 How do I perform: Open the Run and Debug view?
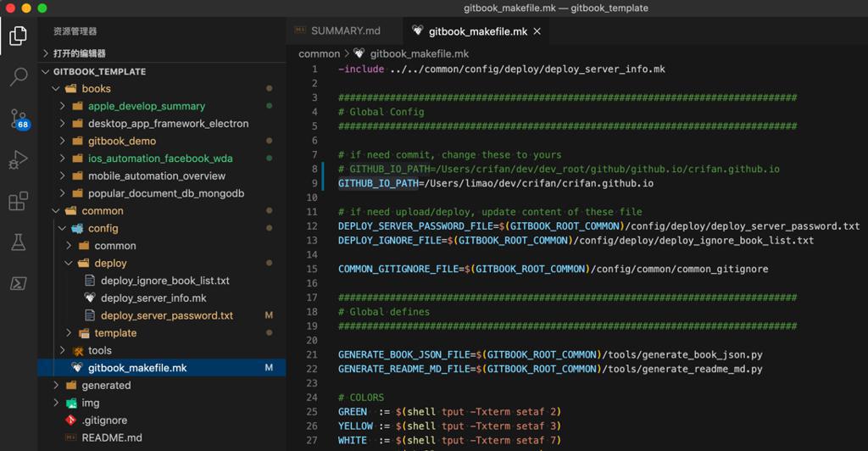coord(18,159)
